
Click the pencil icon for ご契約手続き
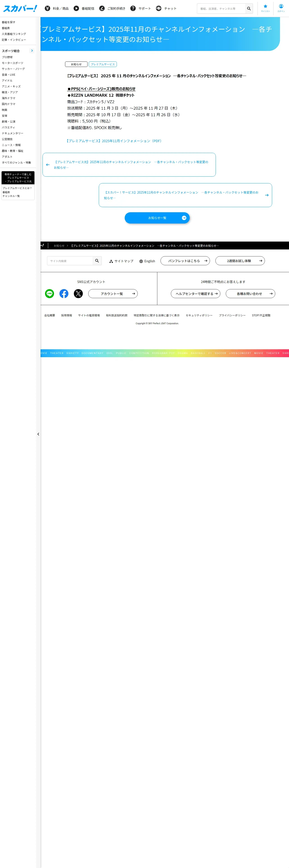pos(102,8)
